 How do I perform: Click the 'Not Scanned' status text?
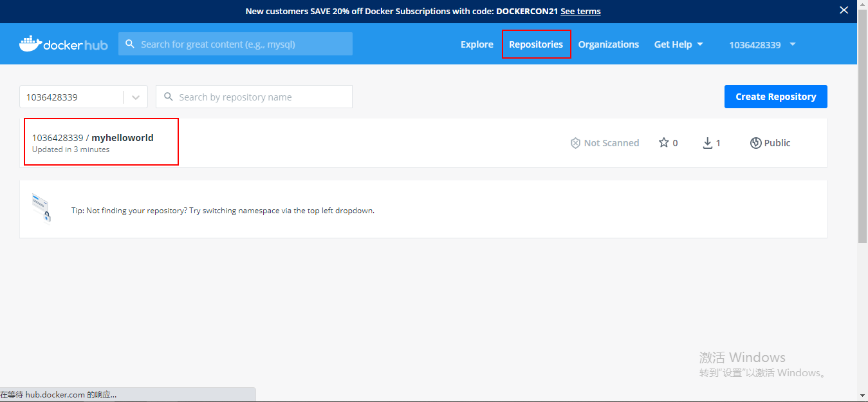coord(611,143)
